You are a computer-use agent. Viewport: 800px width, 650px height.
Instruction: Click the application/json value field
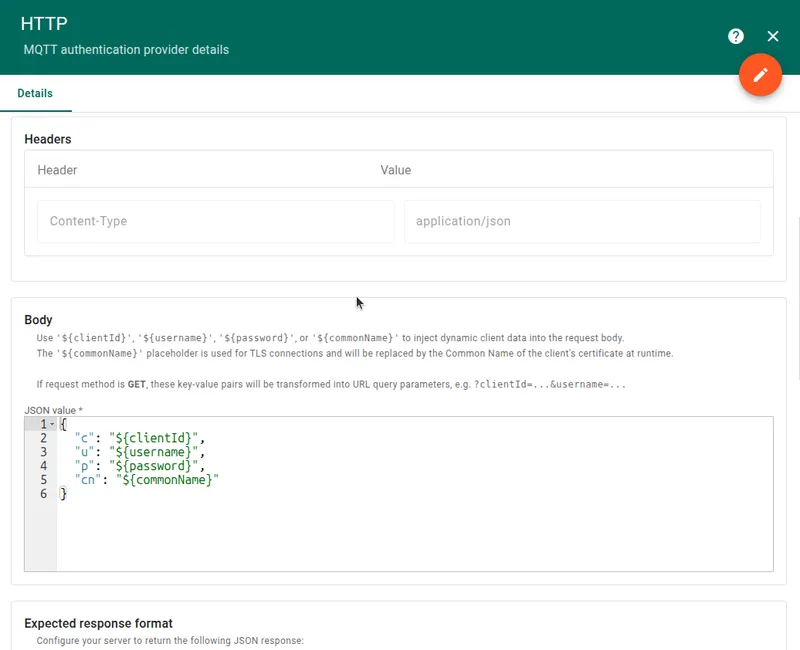(x=582, y=221)
